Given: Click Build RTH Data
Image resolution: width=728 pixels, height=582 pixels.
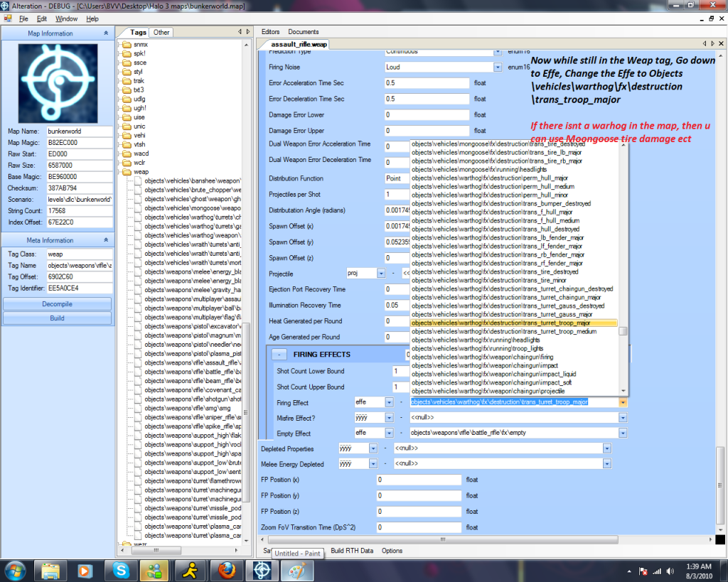Looking at the screenshot, I should point(351,551).
